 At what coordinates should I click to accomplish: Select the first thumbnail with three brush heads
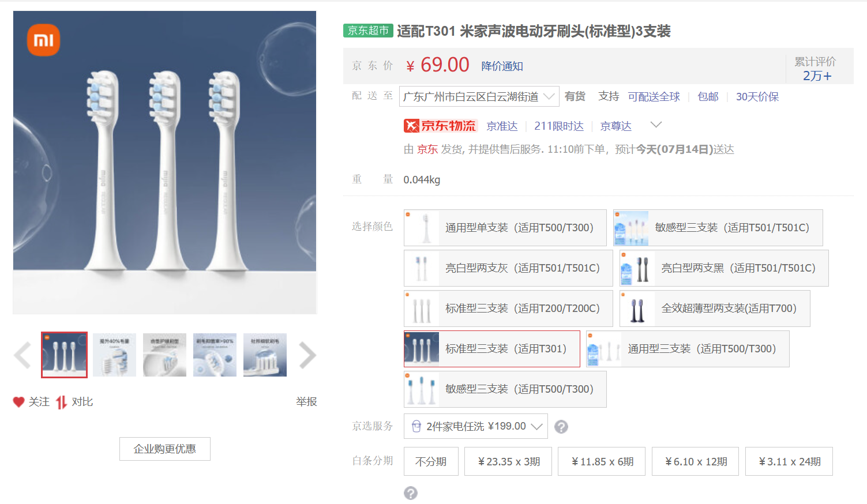(x=64, y=355)
